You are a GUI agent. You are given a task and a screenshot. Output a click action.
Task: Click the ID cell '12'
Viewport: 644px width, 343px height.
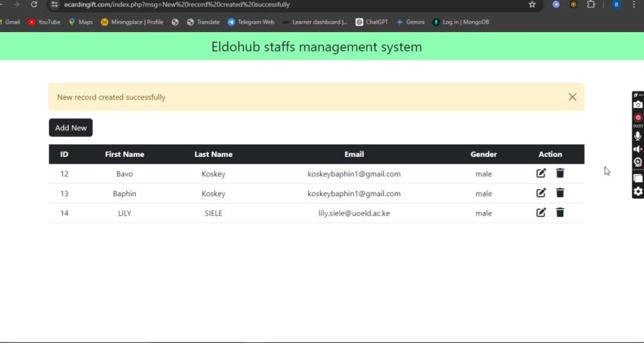(64, 174)
